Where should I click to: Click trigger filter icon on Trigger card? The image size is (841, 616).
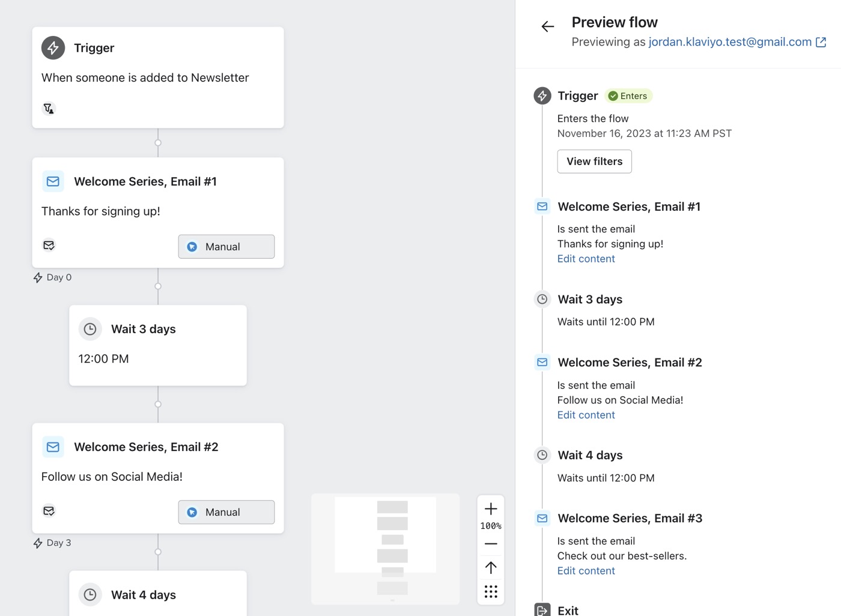49,109
